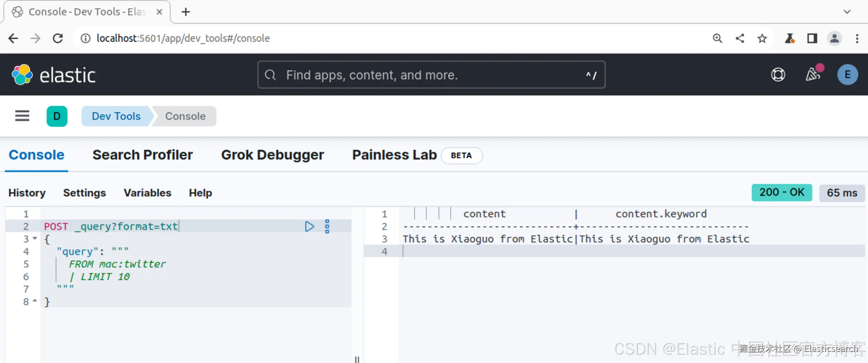This screenshot has width=868, height=363.
Task: Click the Elastic logo
Action: pyautogui.click(x=53, y=75)
